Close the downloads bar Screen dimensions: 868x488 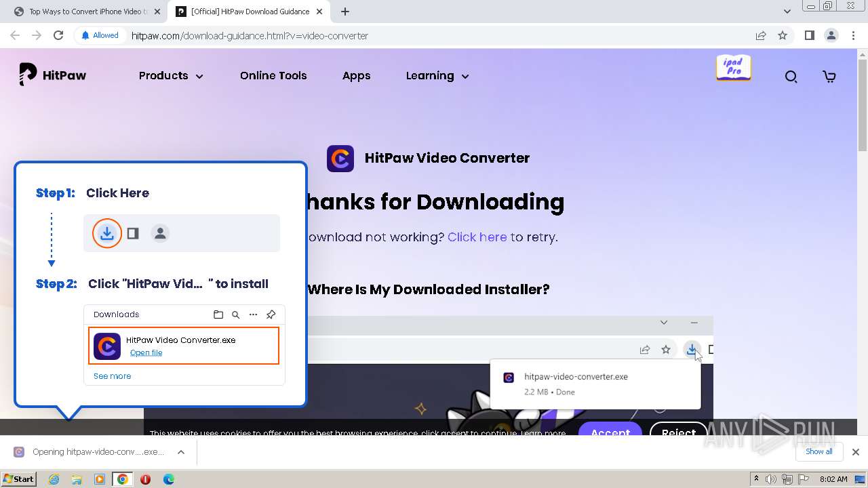pos(856,452)
